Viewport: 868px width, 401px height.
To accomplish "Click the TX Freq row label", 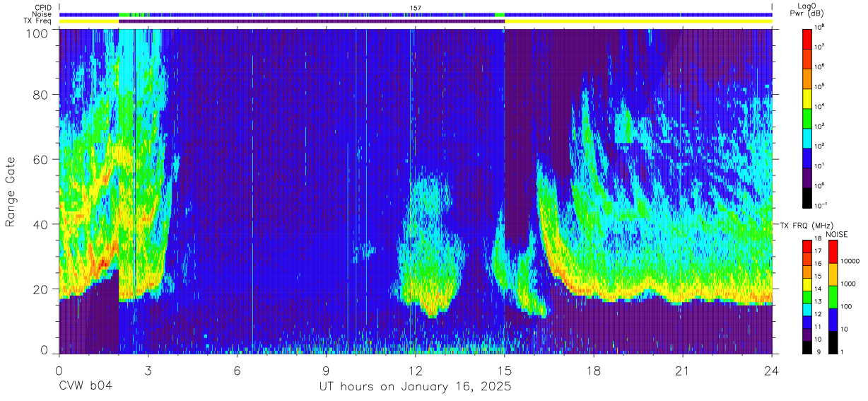I will click(37, 21).
